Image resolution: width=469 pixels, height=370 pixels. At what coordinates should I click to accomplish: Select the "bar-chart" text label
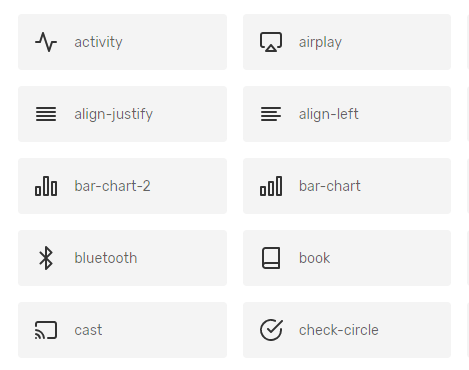click(x=330, y=186)
